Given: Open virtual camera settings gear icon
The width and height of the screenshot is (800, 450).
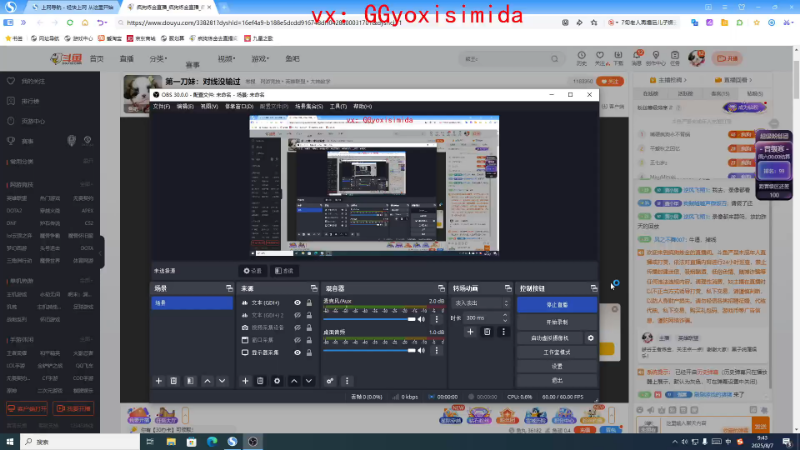Looking at the screenshot, I should point(591,338).
